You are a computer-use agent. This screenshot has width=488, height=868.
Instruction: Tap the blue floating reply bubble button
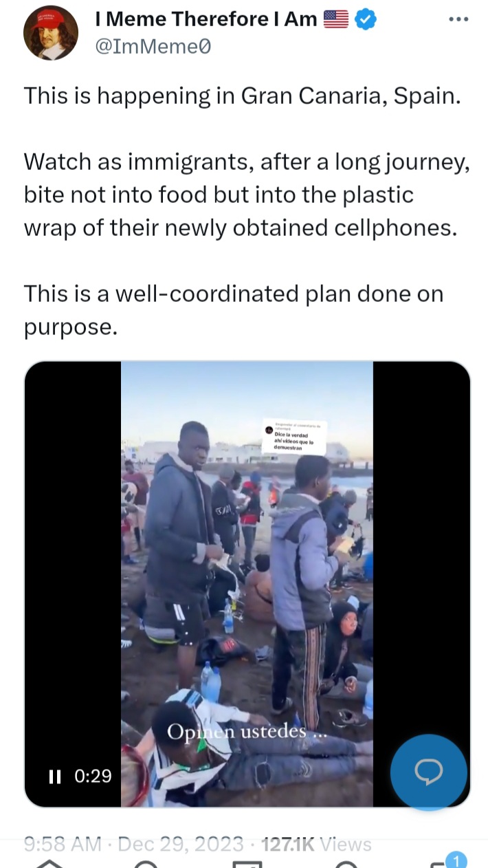pos(429,772)
